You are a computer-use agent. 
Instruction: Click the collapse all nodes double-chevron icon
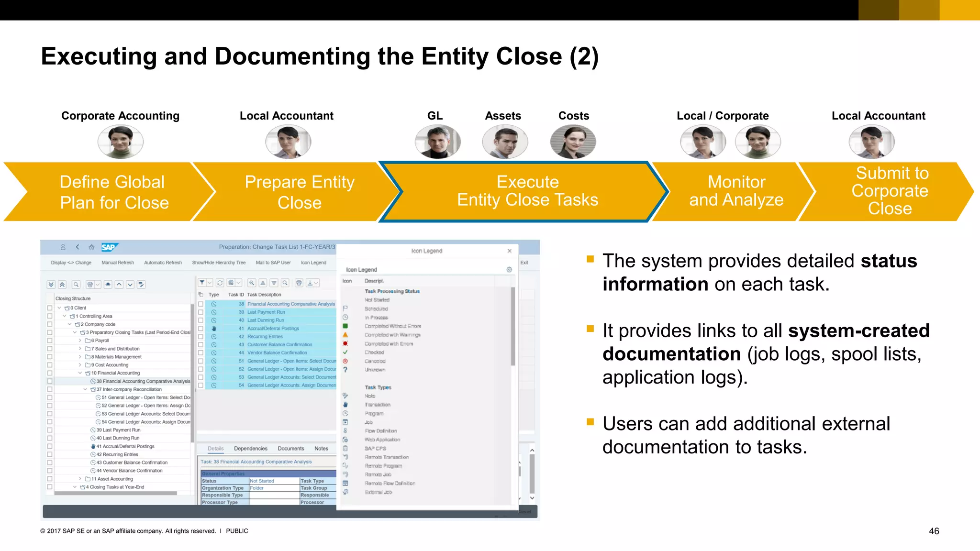tap(62, 285)
